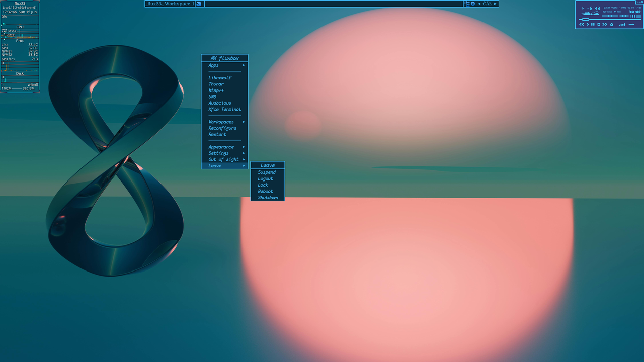Skip to next track in the player
The height and width of the screenshot is (362, 644).
tap(605, 24)
